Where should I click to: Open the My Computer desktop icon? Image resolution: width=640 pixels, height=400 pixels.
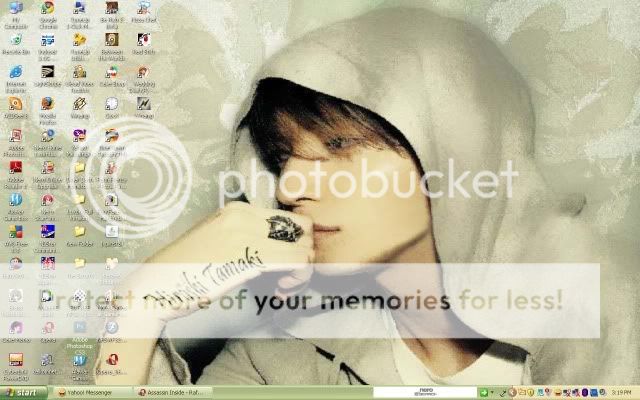click(x=16, y=10)
